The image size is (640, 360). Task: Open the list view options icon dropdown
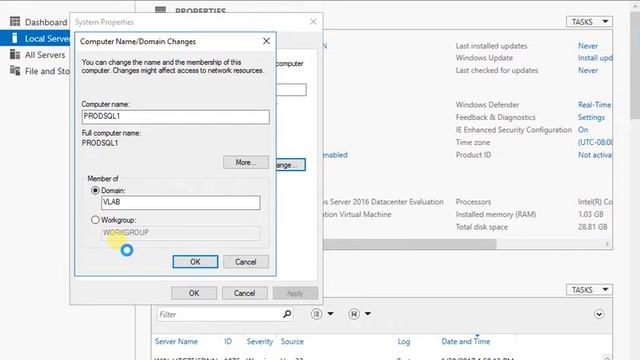point(322,314)
